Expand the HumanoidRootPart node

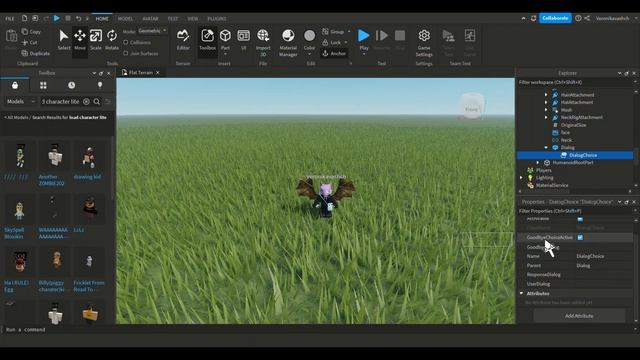pyautogui.click(x=538, y=162)
